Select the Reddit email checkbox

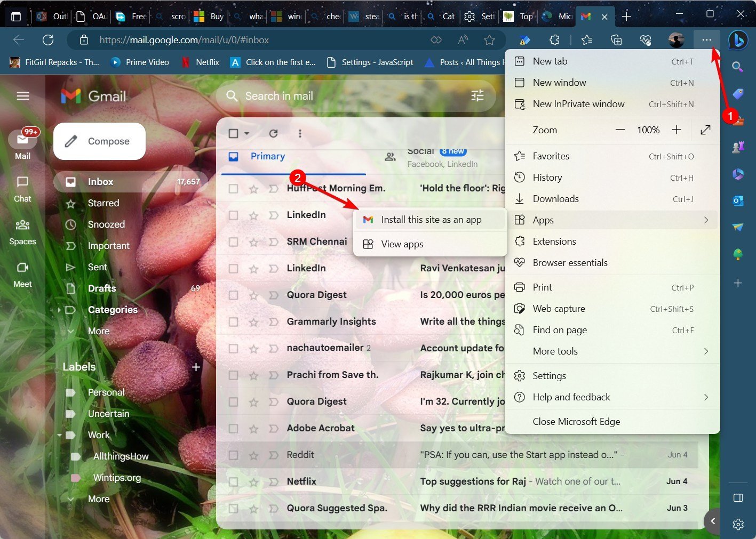click(233, 455)
